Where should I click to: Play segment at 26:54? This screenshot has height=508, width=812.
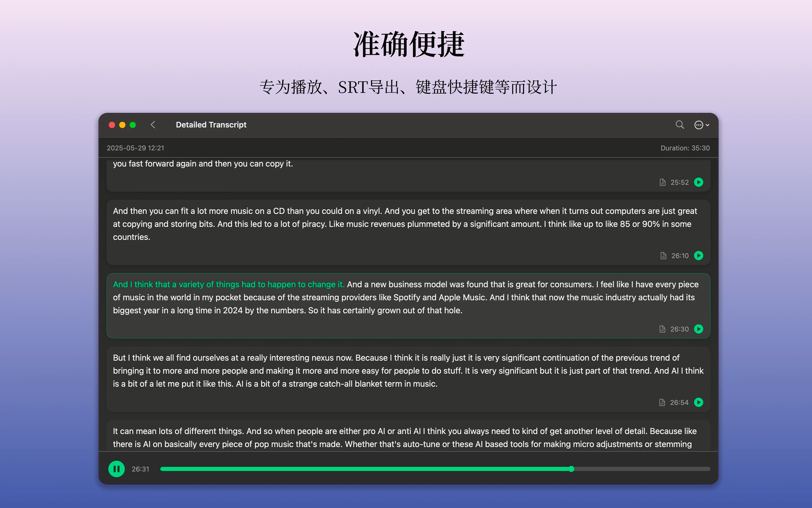tap(699, 402)
